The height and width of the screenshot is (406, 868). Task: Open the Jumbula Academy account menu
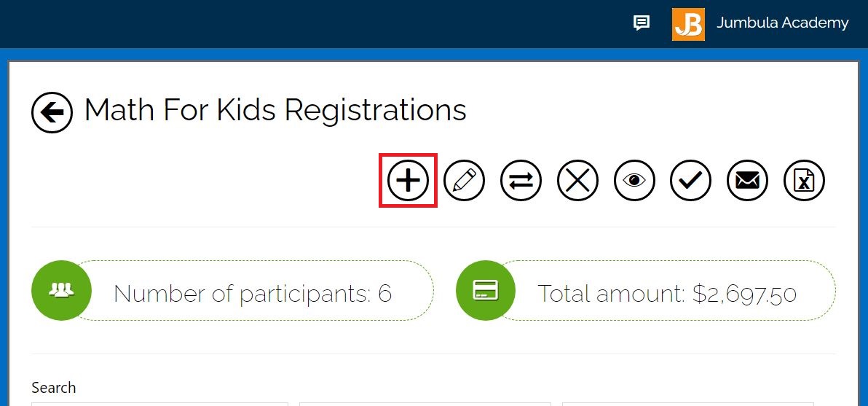[782, 23]
